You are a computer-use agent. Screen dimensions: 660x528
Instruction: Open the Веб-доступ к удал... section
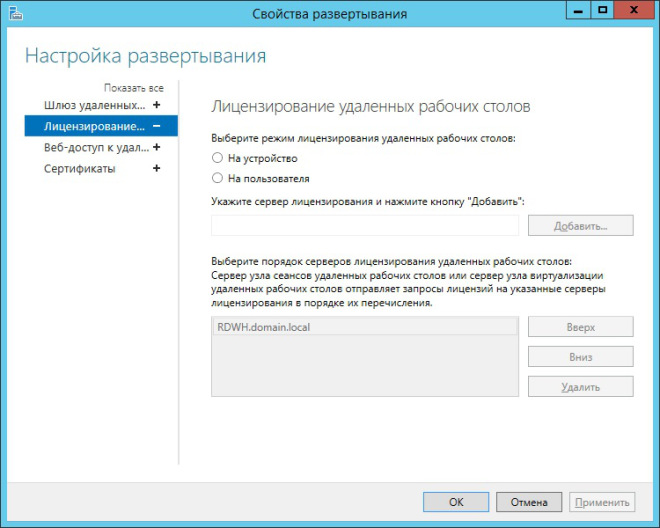(x=94, y=147)
